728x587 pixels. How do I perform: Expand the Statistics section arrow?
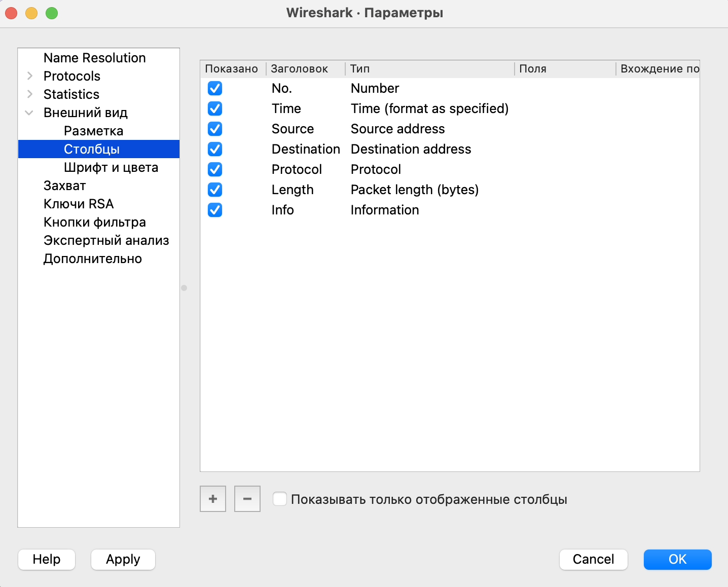click(x=30, y=94)
